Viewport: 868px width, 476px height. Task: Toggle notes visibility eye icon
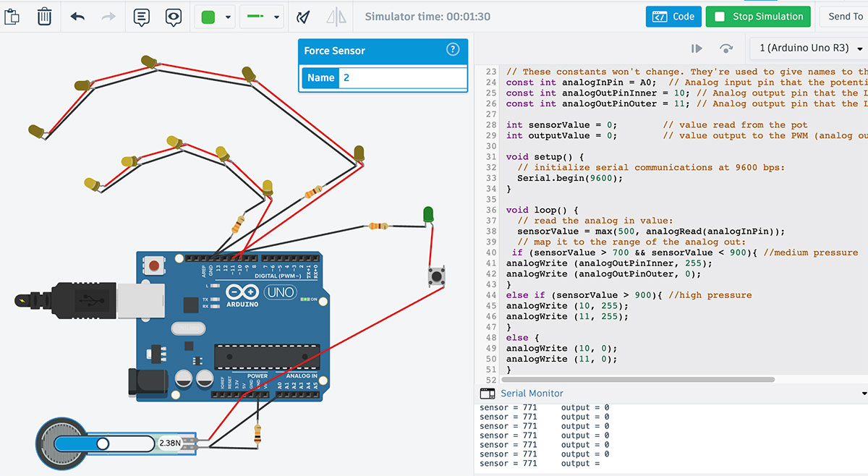pos(173,17)
